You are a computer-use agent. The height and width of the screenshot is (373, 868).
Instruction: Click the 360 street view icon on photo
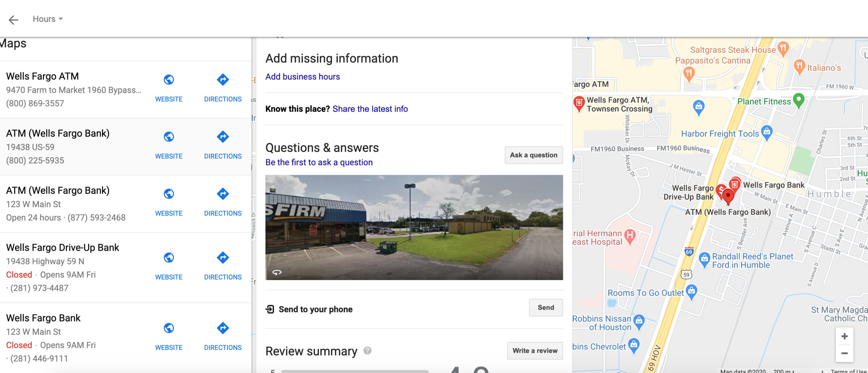coord(277,272)
